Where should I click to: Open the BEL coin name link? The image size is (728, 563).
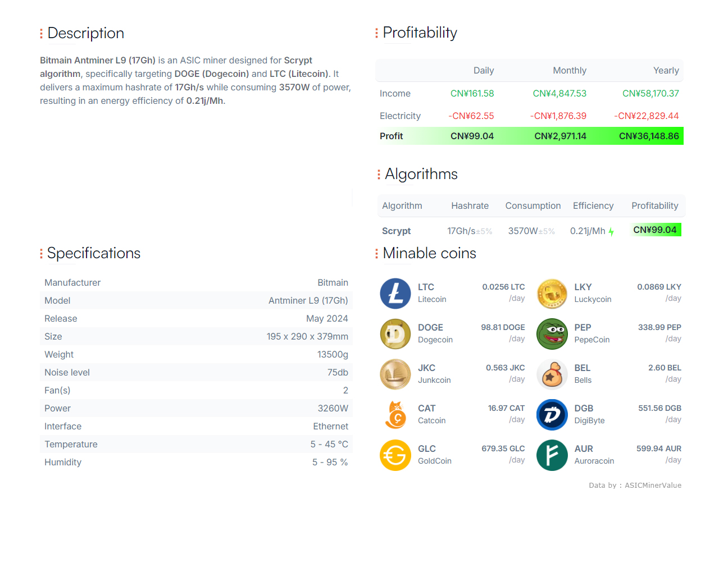(582, 368)
